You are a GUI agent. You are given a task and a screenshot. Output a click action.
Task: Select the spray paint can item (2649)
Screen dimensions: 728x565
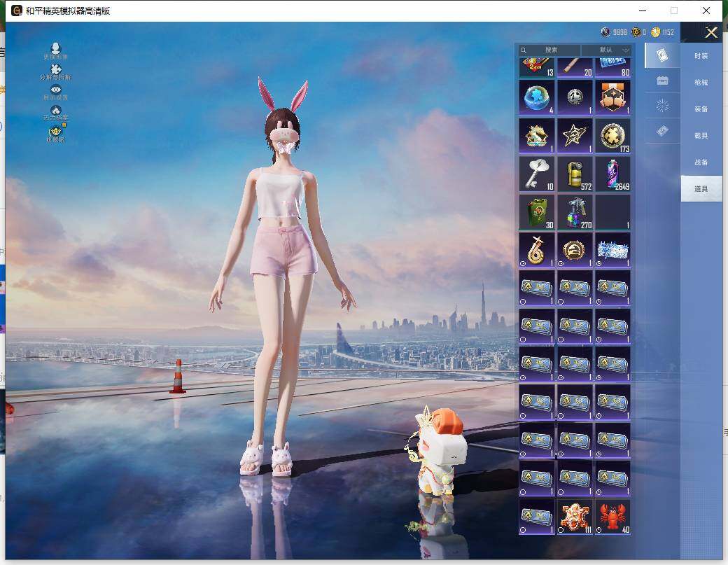point(612,174)
